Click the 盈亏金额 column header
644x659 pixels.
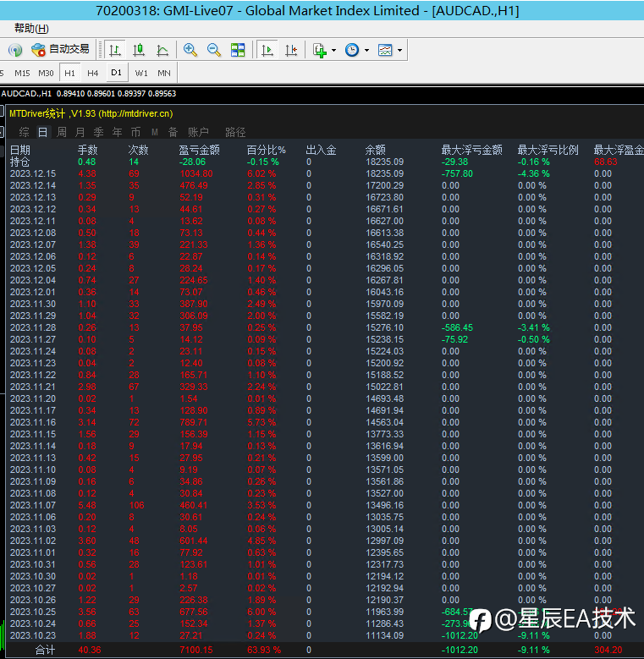tap(199, 150)
